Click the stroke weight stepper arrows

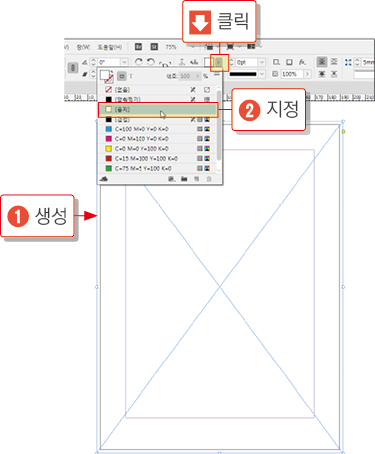coord(231,62)
